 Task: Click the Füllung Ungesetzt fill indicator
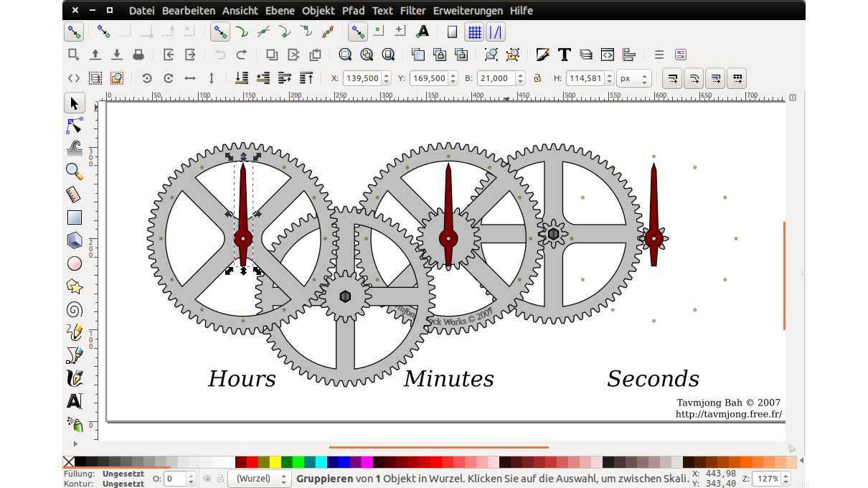pos(123,474)
